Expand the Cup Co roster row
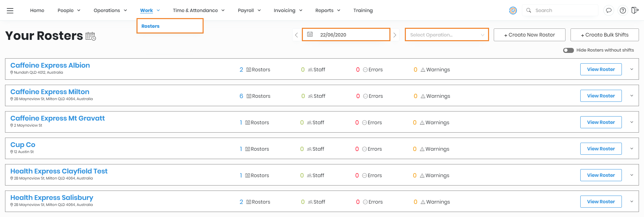Viewport: 644px width, 217px height. (x=632, y=149)
